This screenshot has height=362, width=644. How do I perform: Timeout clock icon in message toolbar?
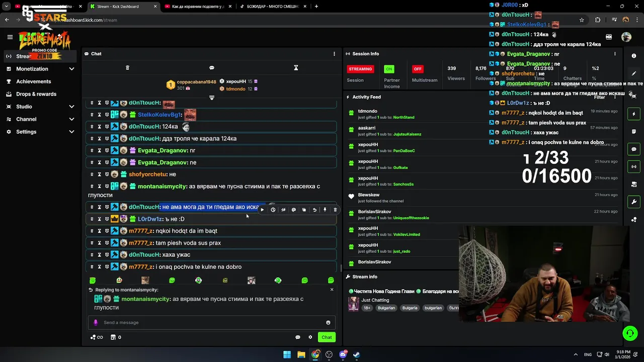273,210
